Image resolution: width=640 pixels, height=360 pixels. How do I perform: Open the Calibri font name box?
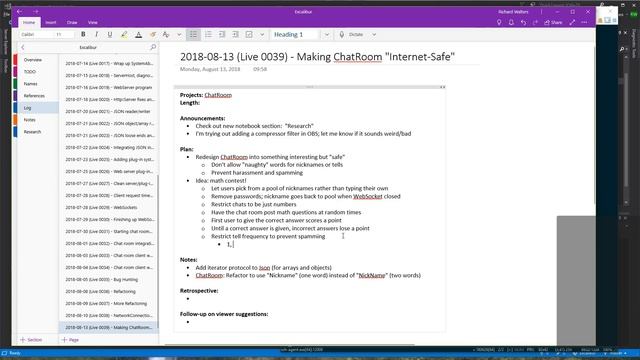pos(36,34)
